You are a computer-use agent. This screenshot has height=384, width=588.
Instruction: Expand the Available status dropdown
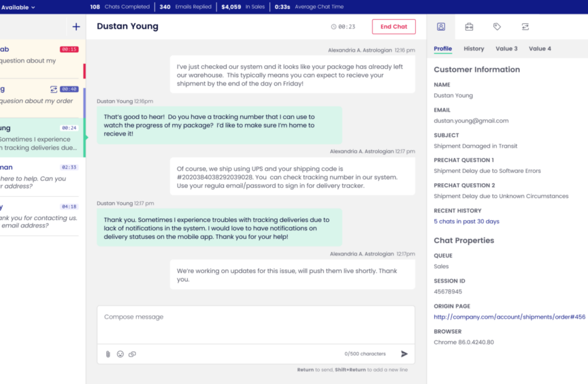point(20,7)
